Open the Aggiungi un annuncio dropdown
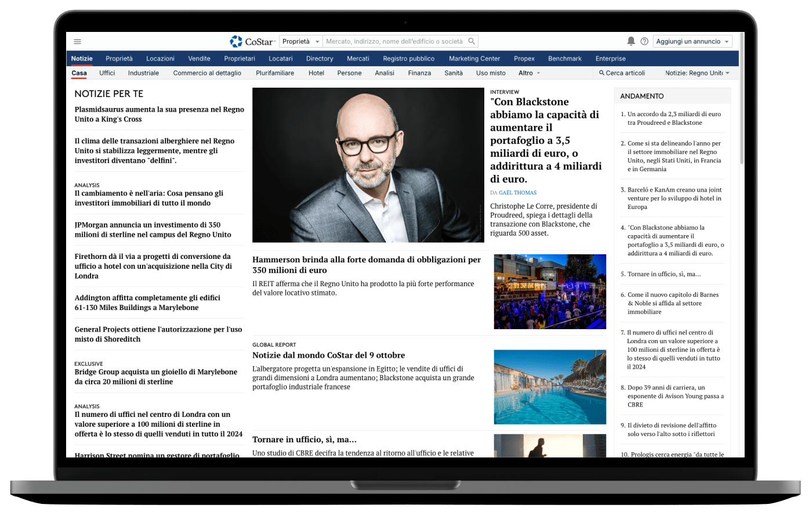Viewport: 812px width, 519px height. (x=693, y=41)
